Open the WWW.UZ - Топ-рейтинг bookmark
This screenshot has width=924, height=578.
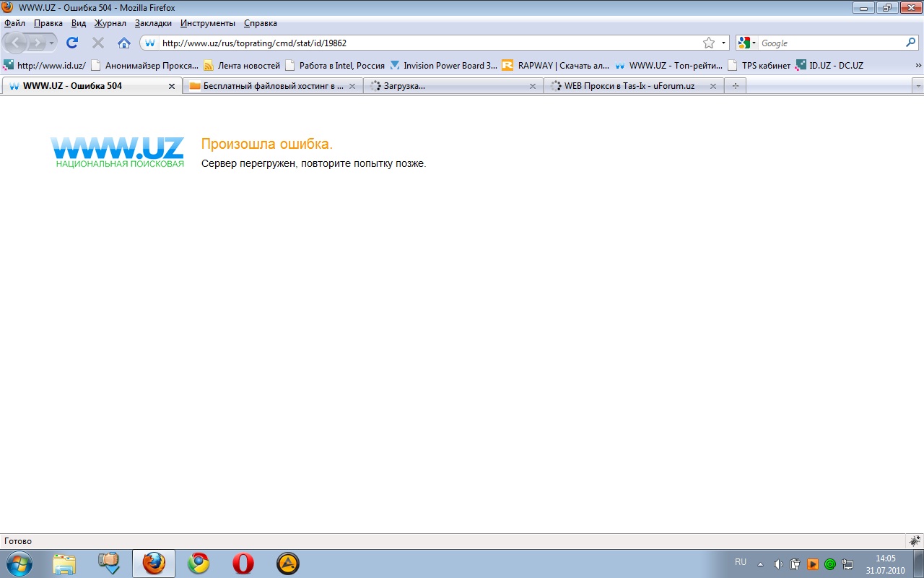point(668,65)
